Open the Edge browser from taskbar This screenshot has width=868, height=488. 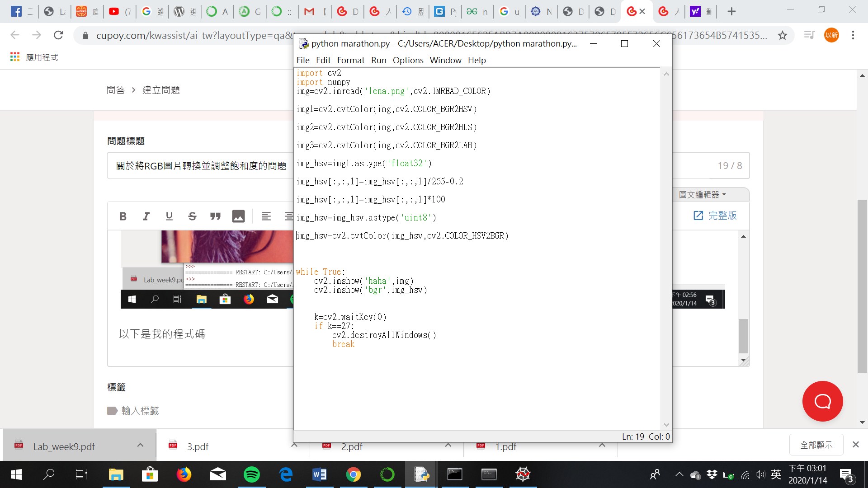(x=286, y=474)
